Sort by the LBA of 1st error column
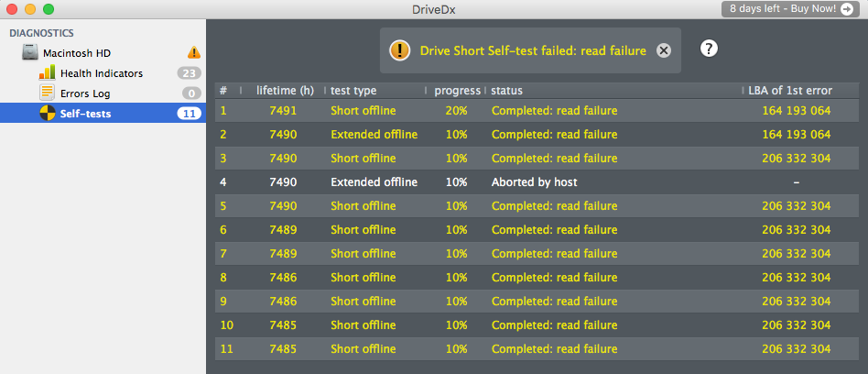Screen dimensions: 868x374 click(790, 91)
